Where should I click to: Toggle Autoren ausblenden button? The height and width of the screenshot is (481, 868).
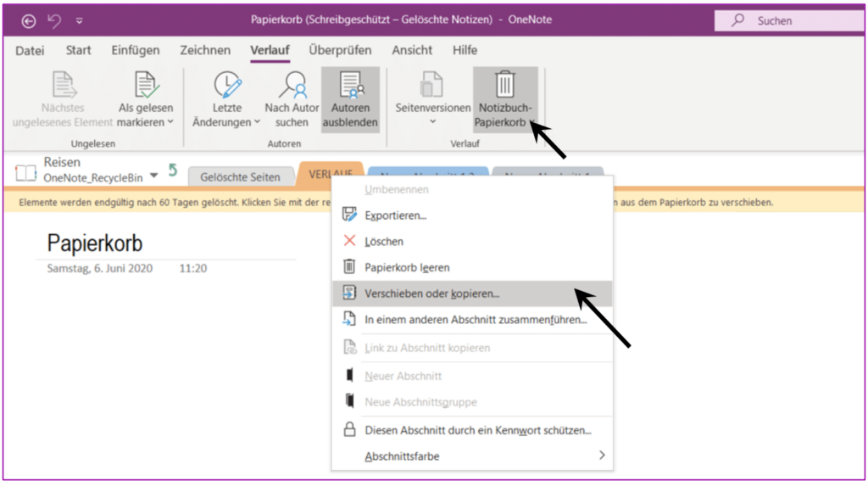[350, 100]
